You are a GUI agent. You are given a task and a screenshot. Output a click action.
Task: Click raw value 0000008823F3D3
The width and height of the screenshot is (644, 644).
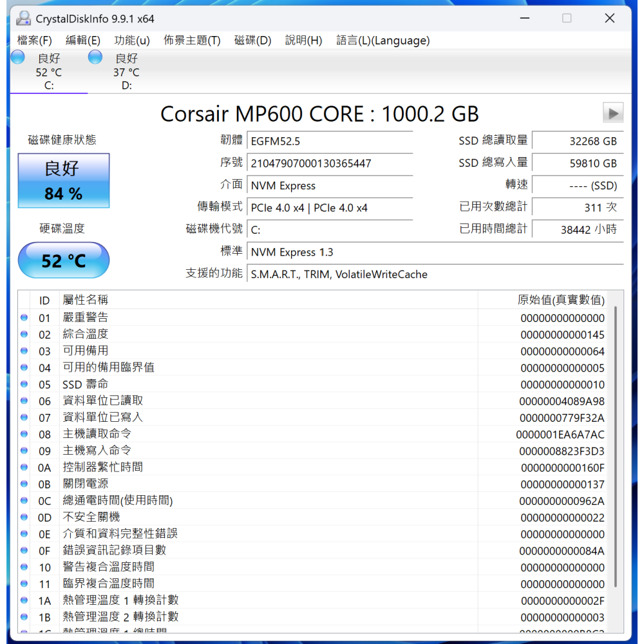pyautogui.click(x=562, y=451)
